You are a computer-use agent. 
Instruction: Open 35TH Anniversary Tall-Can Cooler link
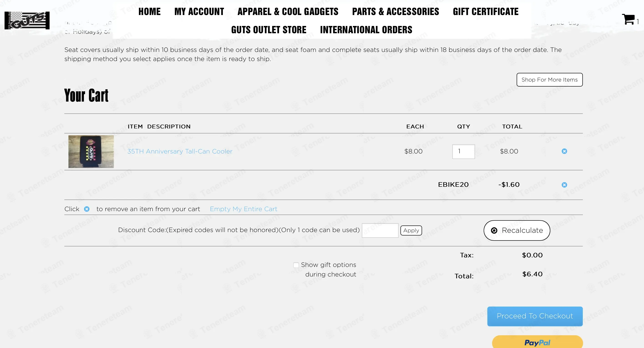pyautogui.click(x=180, y=151)
